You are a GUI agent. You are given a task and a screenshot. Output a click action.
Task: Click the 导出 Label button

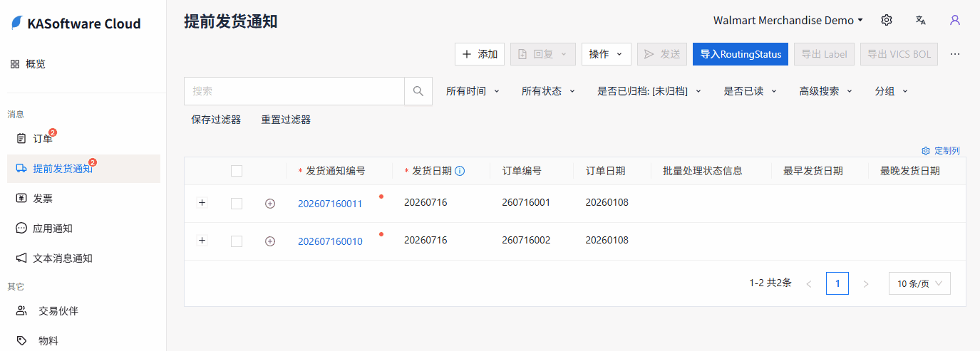(x=824, y=54)
